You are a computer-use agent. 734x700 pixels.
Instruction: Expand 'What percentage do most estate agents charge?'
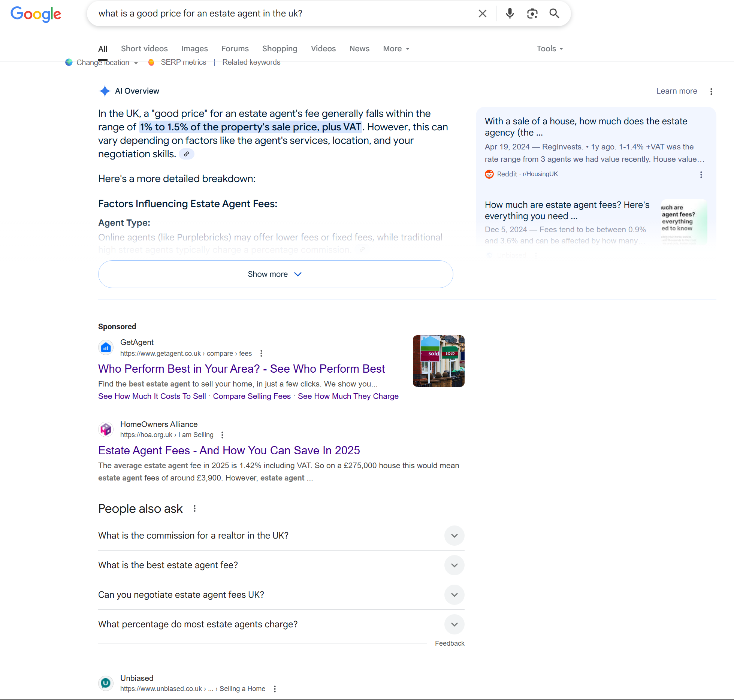click(x=281, y=624)
